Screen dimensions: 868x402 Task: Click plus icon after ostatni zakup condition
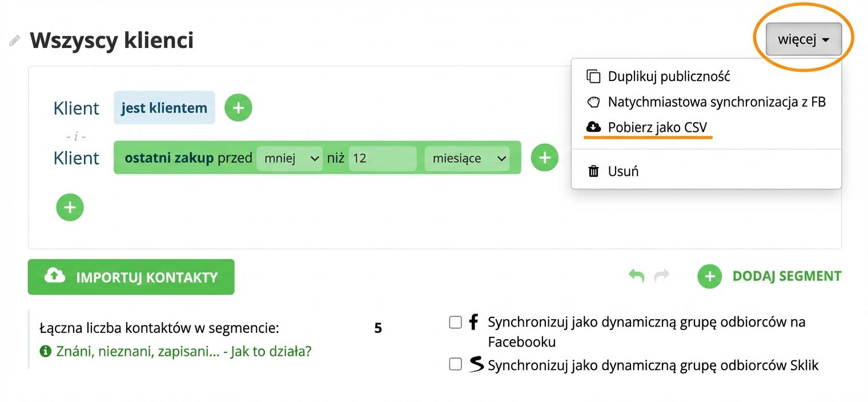point(545,158)
